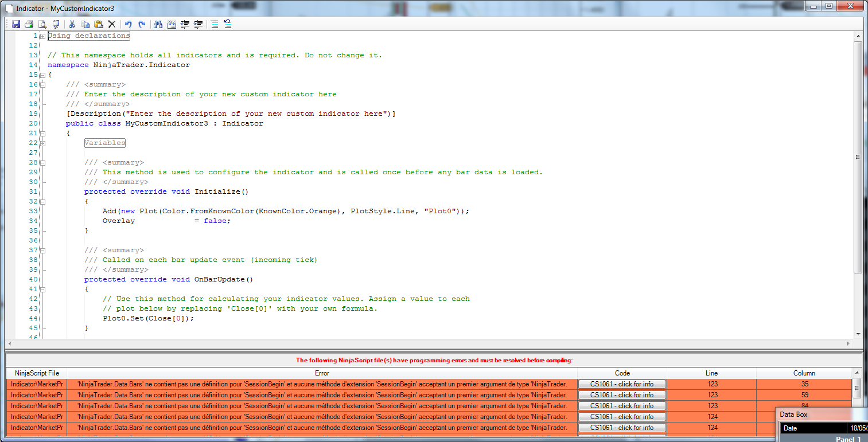Viewport: 868px width, 442px height.
Task: Comment out the selected lines
Action: tap(215, 24)
